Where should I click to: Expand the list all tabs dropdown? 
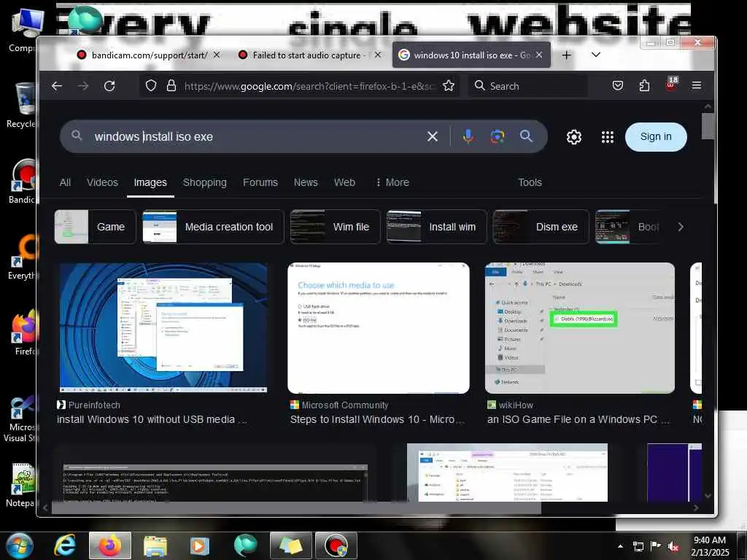pyautogui.click(x=595, y=55)
